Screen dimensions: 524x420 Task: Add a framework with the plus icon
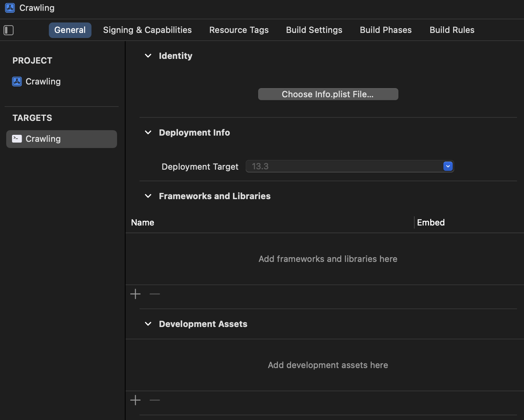tap(135, 294)
